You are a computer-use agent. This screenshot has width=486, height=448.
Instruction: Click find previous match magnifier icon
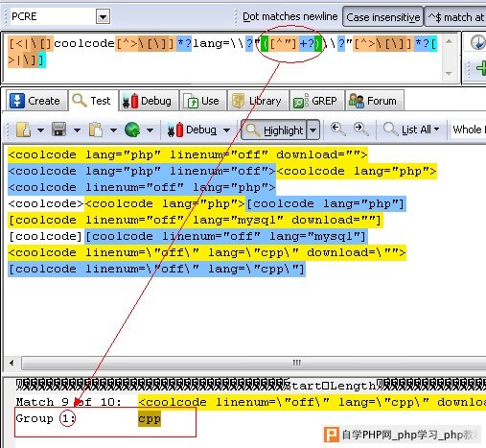[x=338, y=130]
